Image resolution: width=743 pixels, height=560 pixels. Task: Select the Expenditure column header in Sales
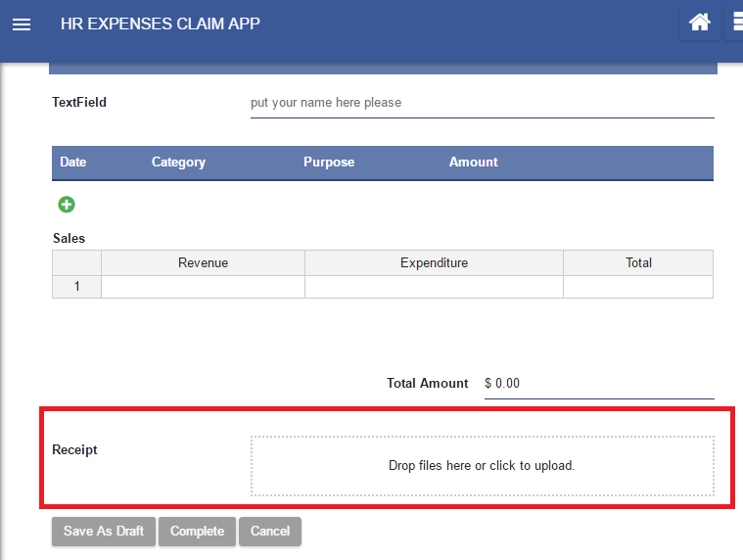[x=434, y=262]
